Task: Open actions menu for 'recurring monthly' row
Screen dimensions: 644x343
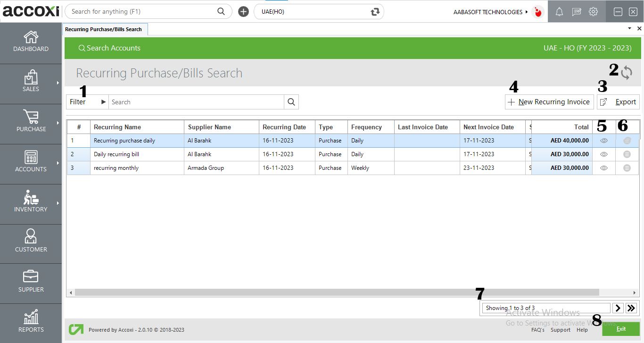Action: (627, 167)
